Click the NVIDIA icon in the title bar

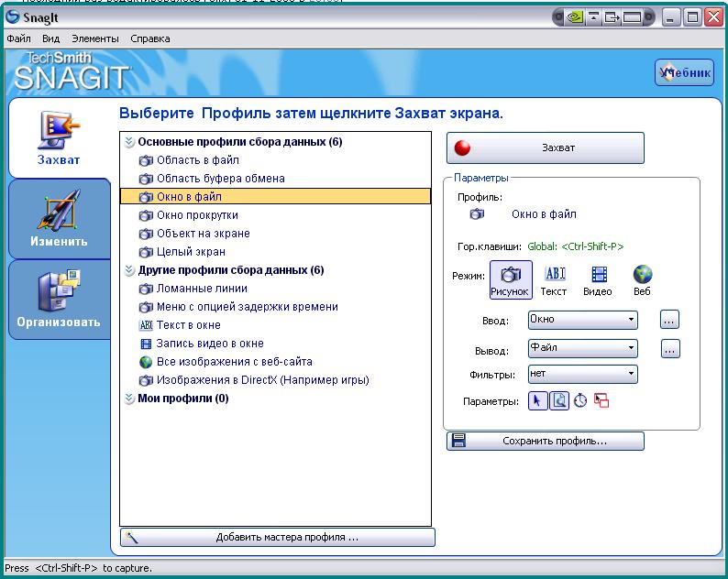coord(574,16)
